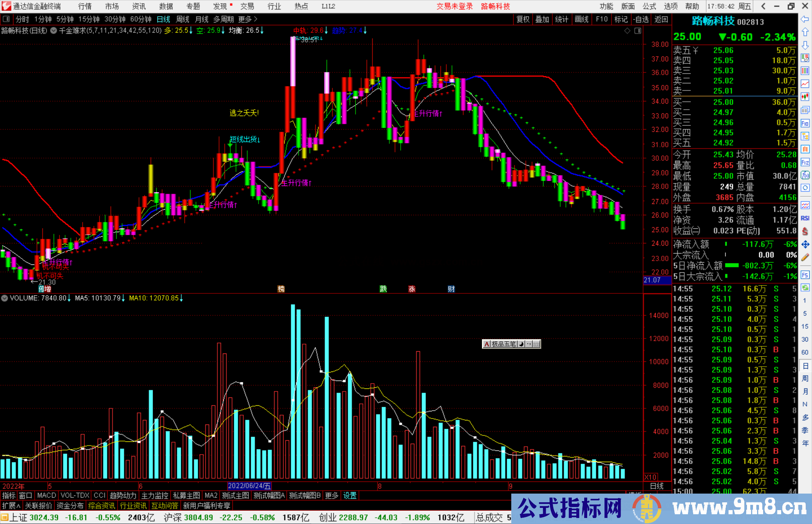Click the F10 company info sidebar icon

coord(805,123)
